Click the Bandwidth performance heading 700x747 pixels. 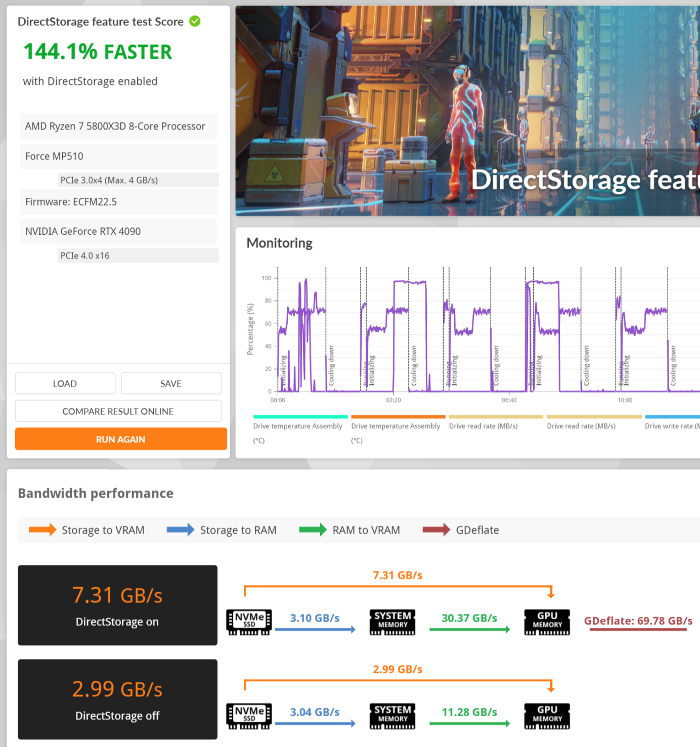(96, 493)
